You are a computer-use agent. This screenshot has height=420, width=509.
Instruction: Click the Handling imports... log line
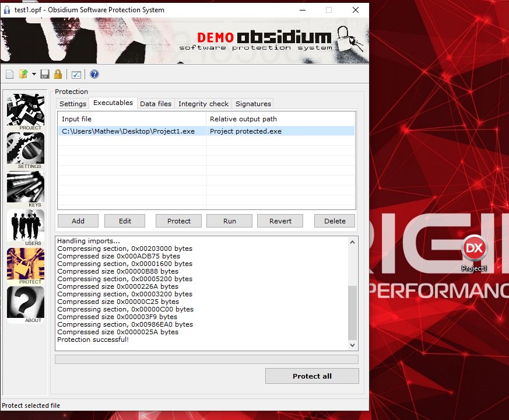point(89,241)
